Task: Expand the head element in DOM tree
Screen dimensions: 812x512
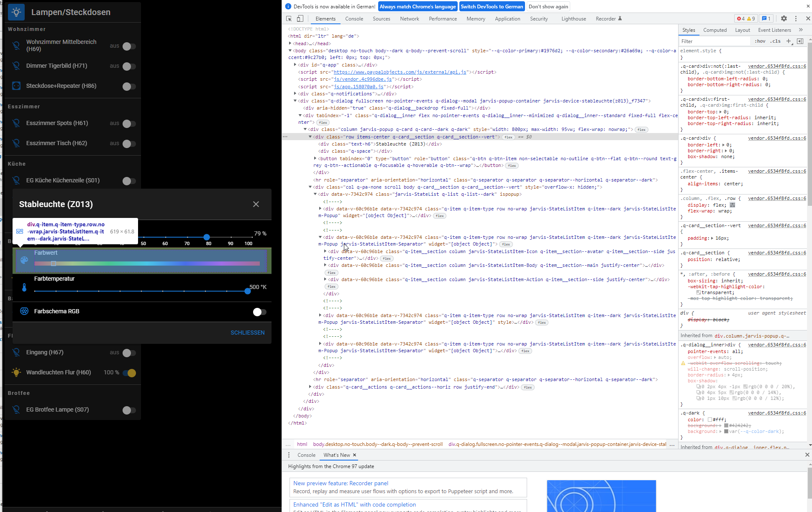Action: 290,44
